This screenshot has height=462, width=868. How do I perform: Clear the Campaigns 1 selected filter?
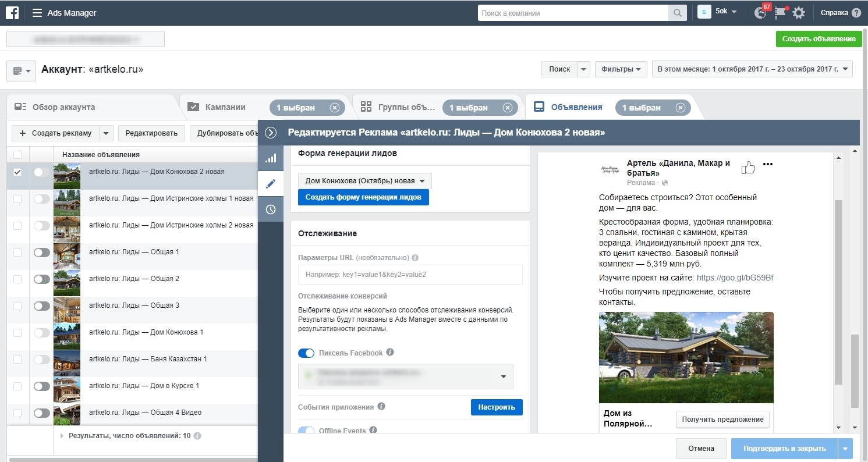(334, 108)
